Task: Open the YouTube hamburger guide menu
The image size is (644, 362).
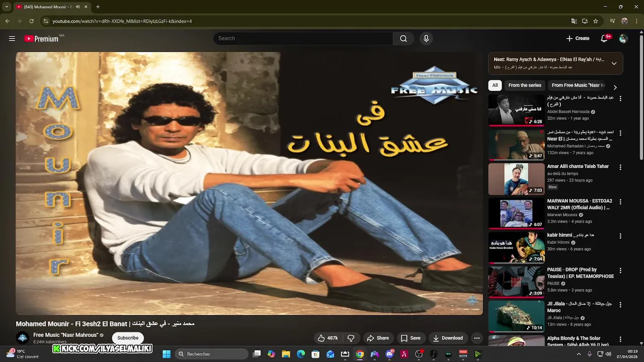Action: tap(12, 38)
